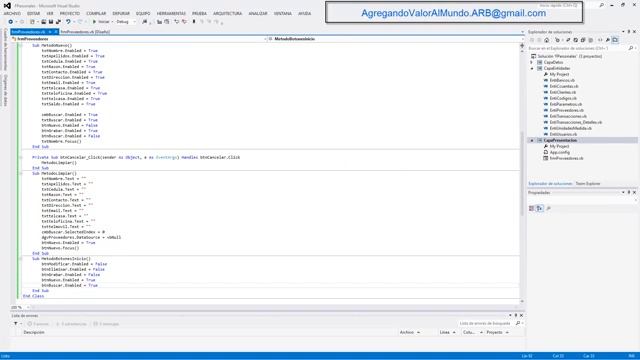The image size is (640, 360).
Task: Click the navigate backward toolbar icon
Action: 11,22
